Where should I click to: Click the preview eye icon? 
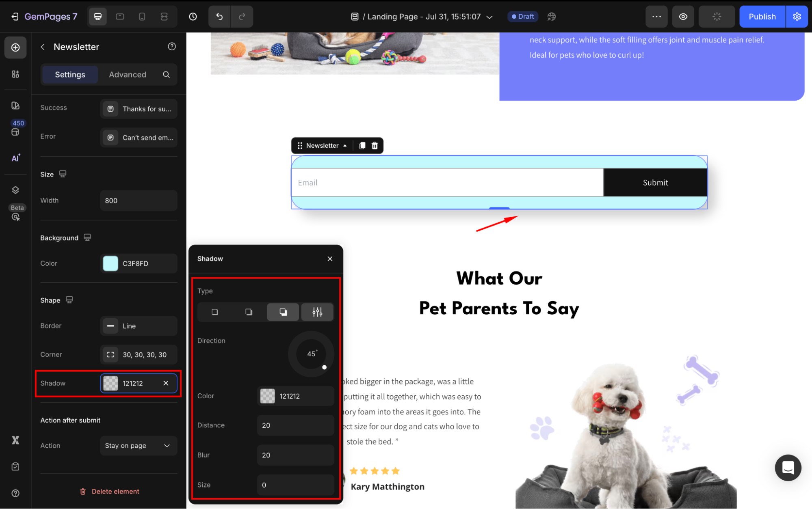click(x=683, y=17)
